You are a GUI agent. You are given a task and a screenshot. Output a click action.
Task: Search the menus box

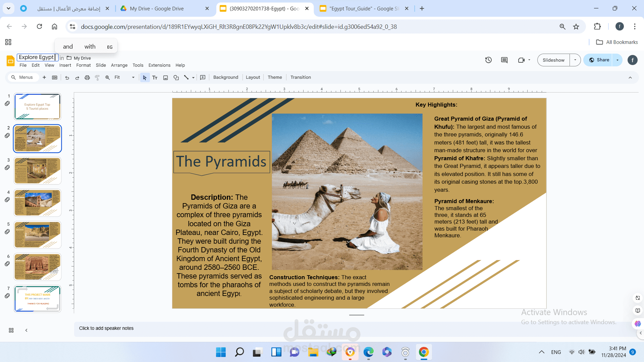click(23, 77)
